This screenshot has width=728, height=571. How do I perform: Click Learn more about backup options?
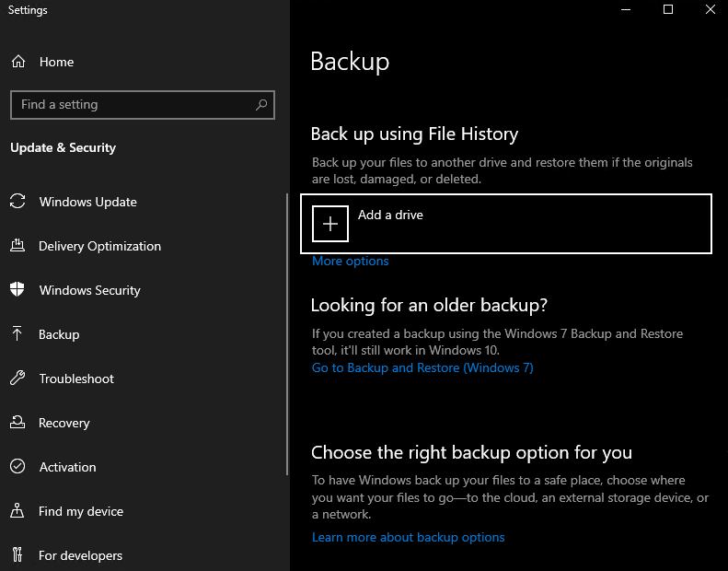coord(408,537)
